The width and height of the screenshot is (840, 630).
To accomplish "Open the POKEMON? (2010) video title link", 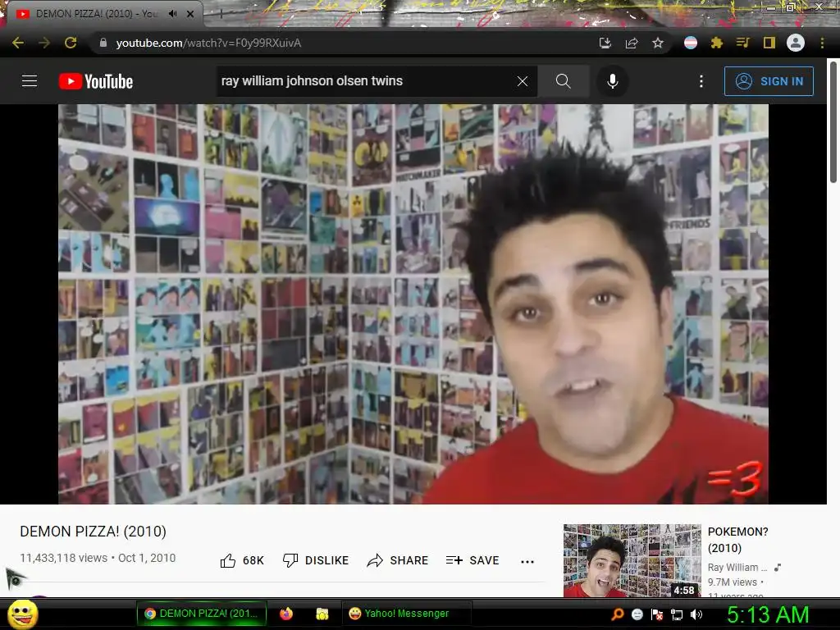I will tap(737, 540).
